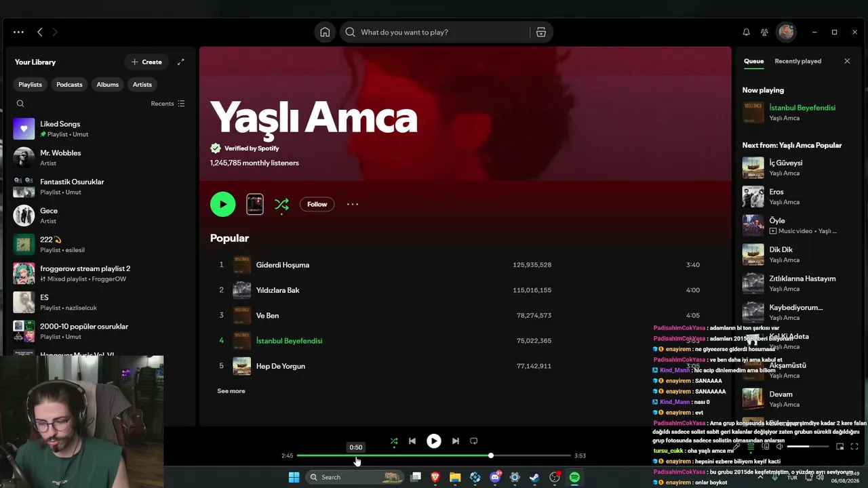Close the Queue panel
Image resolution: width=868 pixels, height=488 pixels.
[x=847, y=61]
